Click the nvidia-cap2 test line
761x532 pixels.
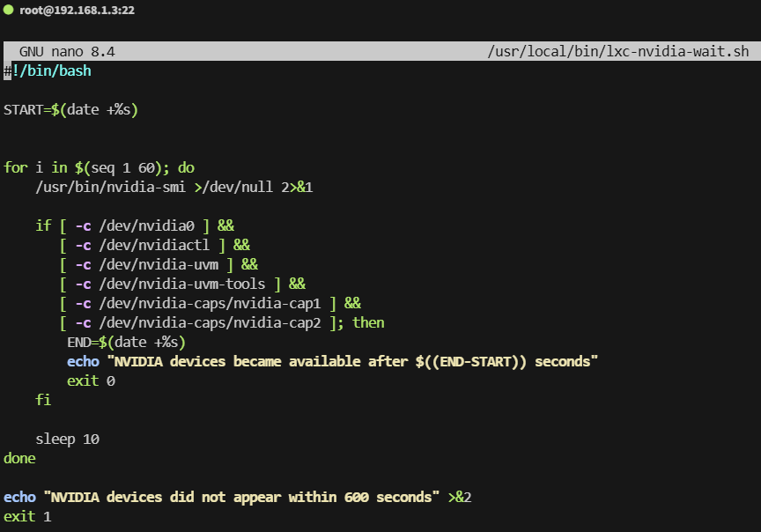[222, 323]
